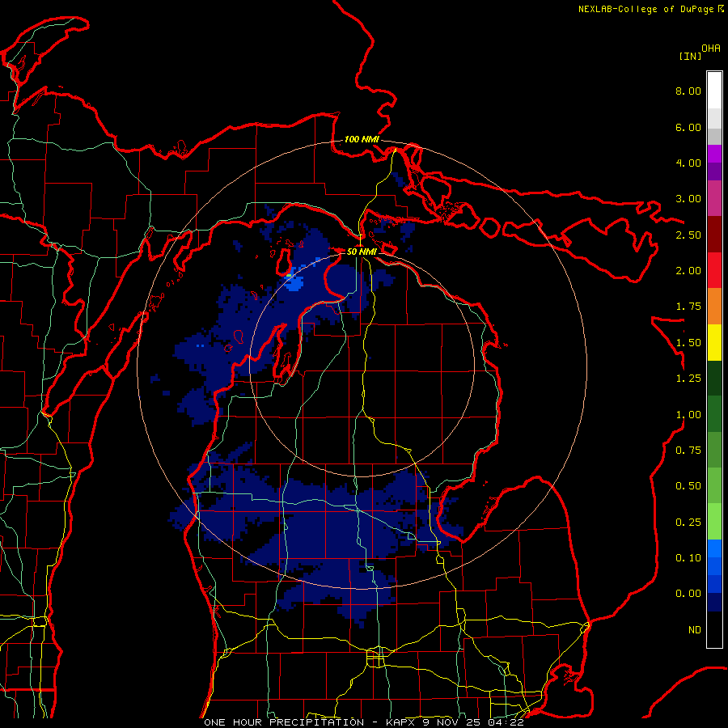Click the 1.50 legend value
The width and height of the screenshot is (728, 728).
(688, 343)
